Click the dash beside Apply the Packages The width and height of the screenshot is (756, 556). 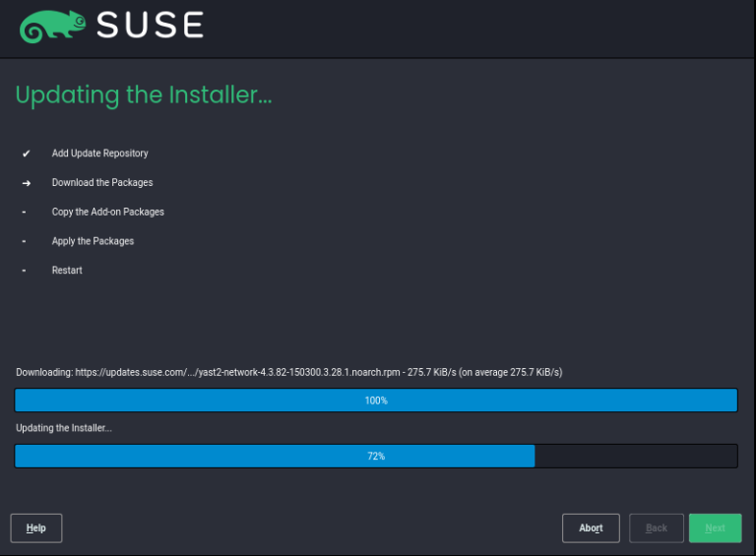point(25,241)
